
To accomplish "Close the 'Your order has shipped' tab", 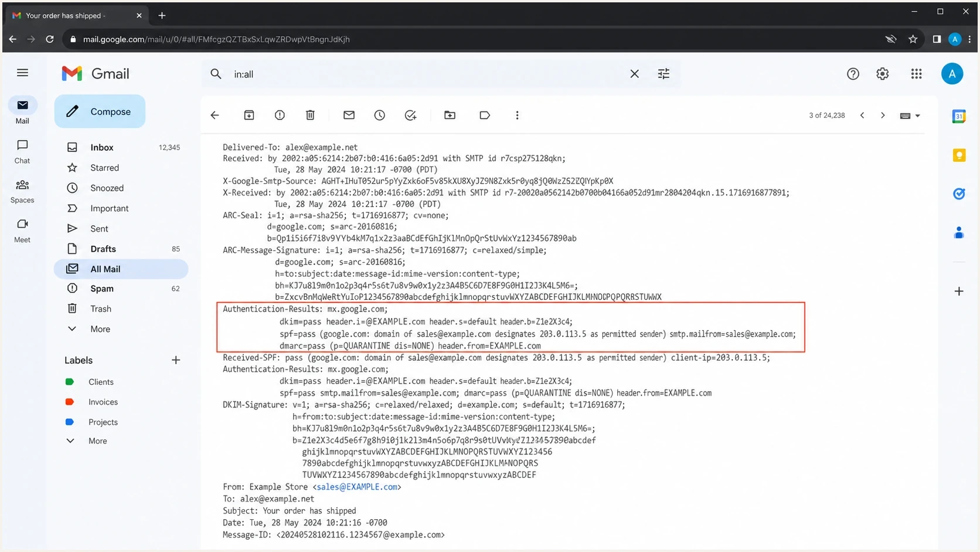I will (139, 15).
